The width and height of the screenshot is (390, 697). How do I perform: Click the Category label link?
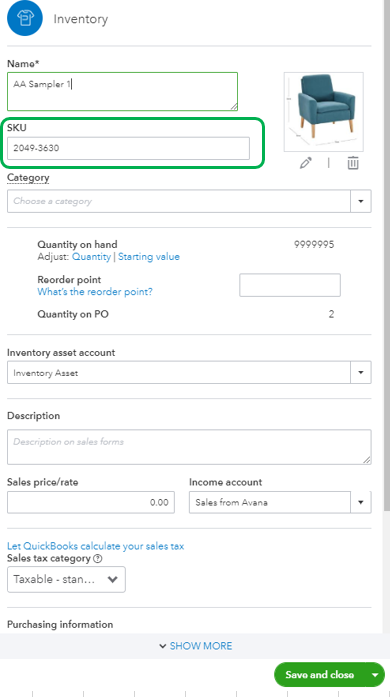click(x=28, y=178)
